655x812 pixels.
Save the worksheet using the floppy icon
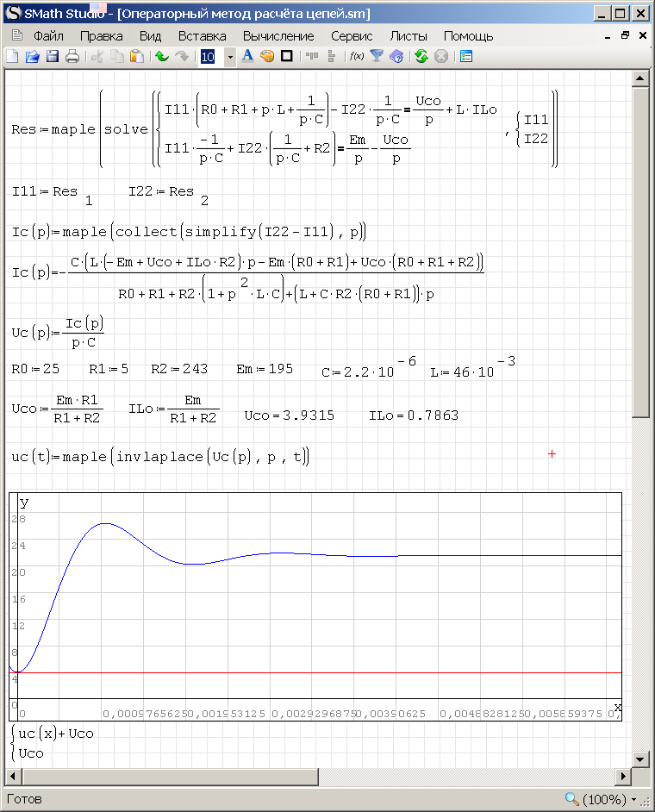point(52,57)
